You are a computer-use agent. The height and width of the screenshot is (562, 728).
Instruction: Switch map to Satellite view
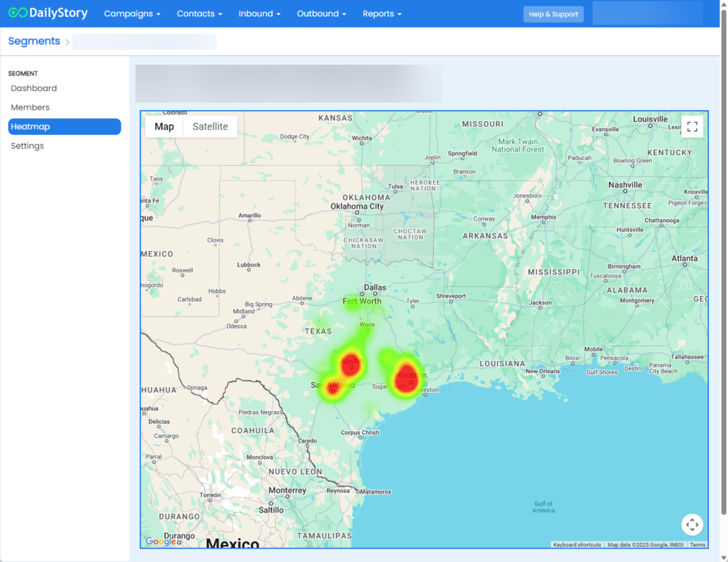(210, 127)
